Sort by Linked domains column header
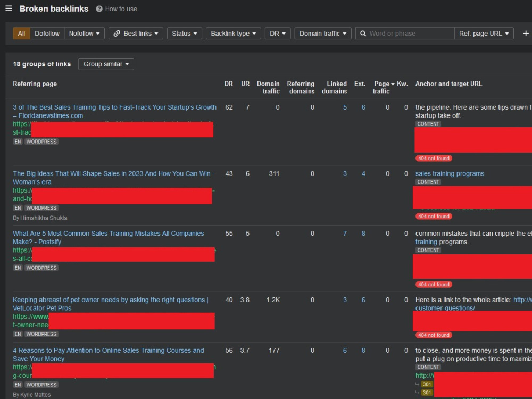The width and height of the screenshot is (532, 399). pos(335,87)
